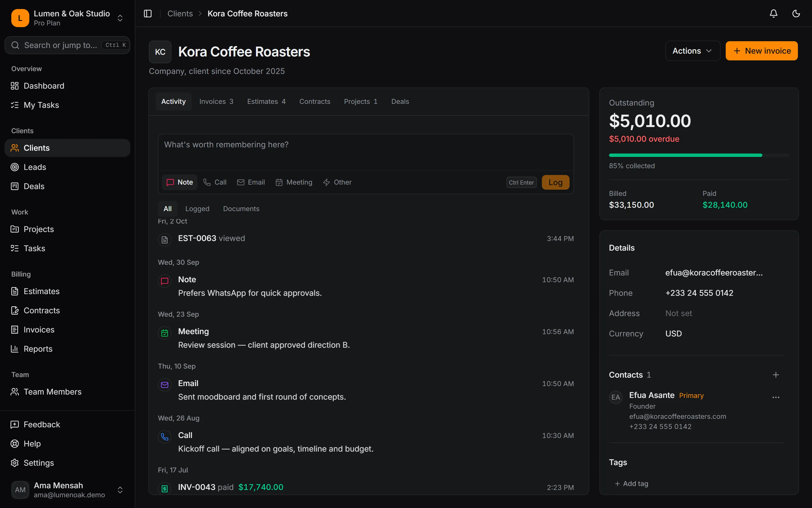Open Team Members page
Viewport: 812px width, 508px height.
(x=67, y=392)
